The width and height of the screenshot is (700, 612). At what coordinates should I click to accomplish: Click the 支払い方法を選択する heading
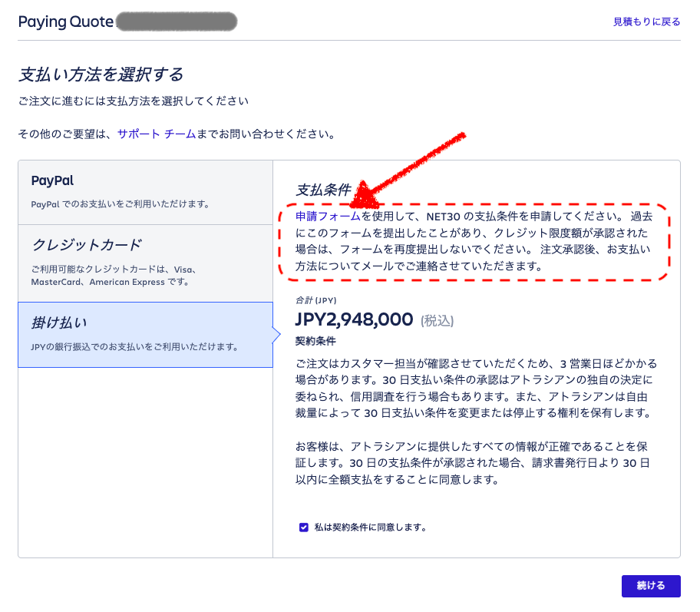click(x=101, y=74)
